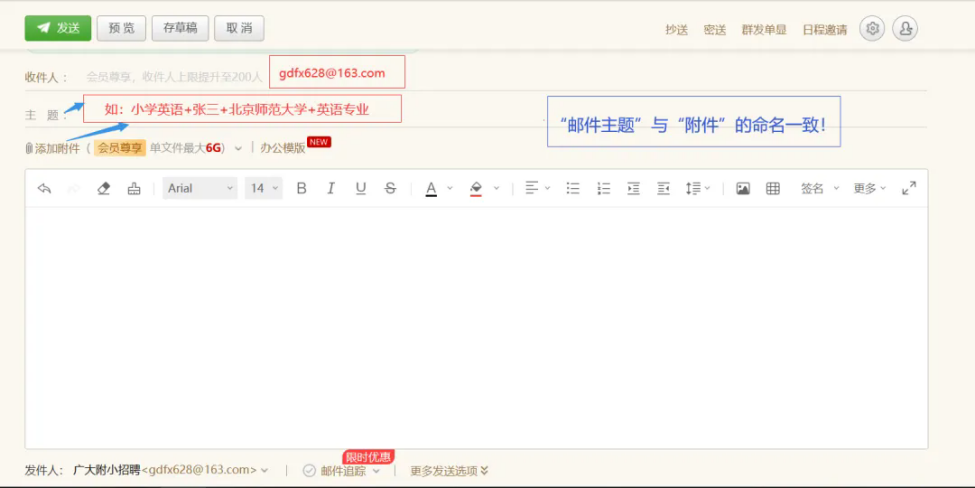
Task: Insert a table with grid icon
Action: [773, 188]
